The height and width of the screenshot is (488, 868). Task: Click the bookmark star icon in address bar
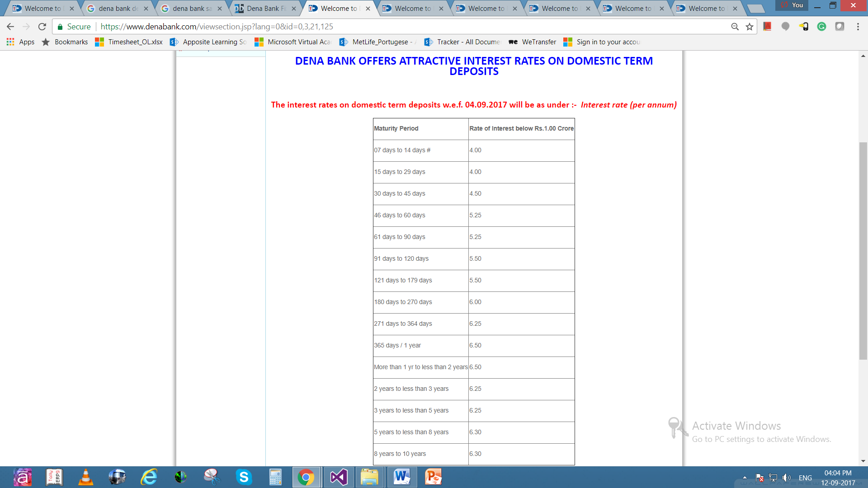[x=748, y=27]
